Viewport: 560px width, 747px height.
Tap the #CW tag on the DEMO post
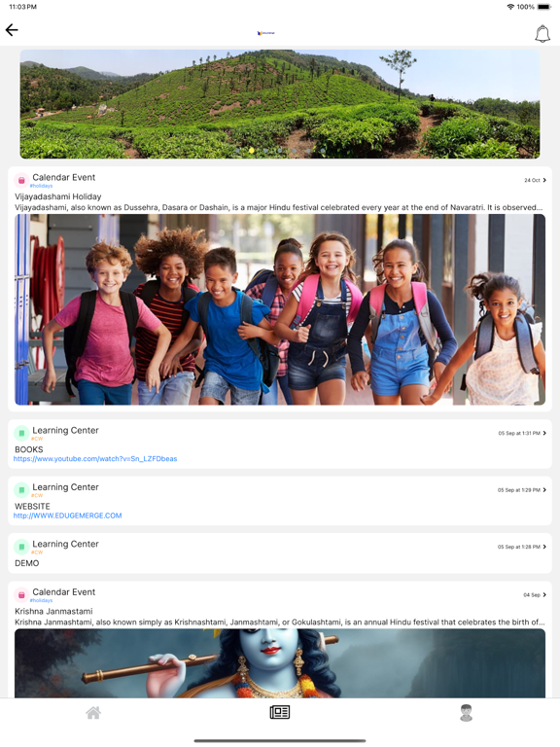click(37, 552)
